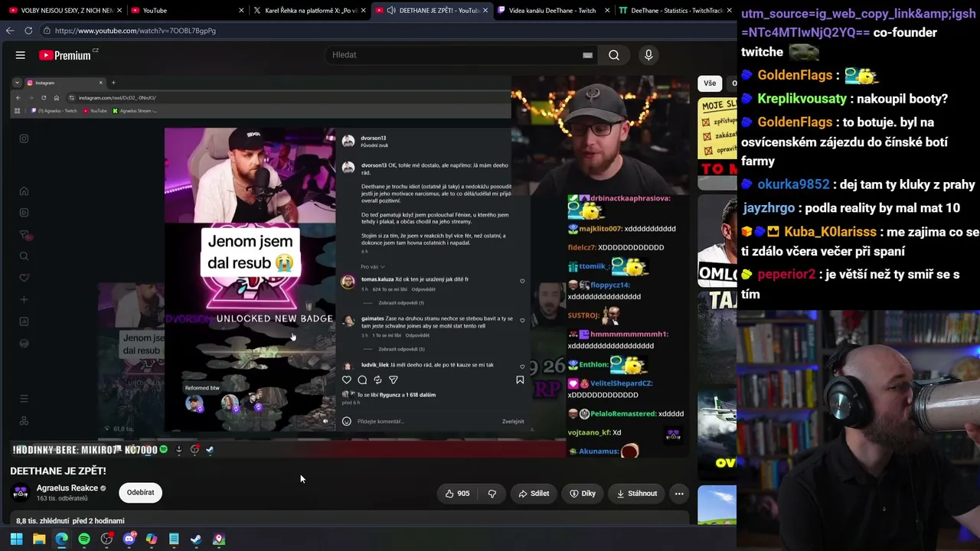980x551 pixels.
Task: Open the Windows Start menu
Action: pyautogui.click(x=16, y=539)
